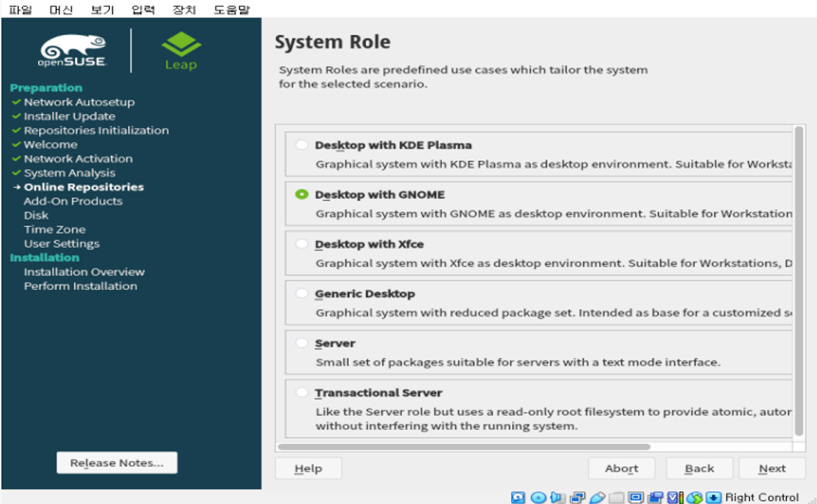Click Installer Update sidebar step
The height and width of the screenshot is (504, 817).
point(69,116)
